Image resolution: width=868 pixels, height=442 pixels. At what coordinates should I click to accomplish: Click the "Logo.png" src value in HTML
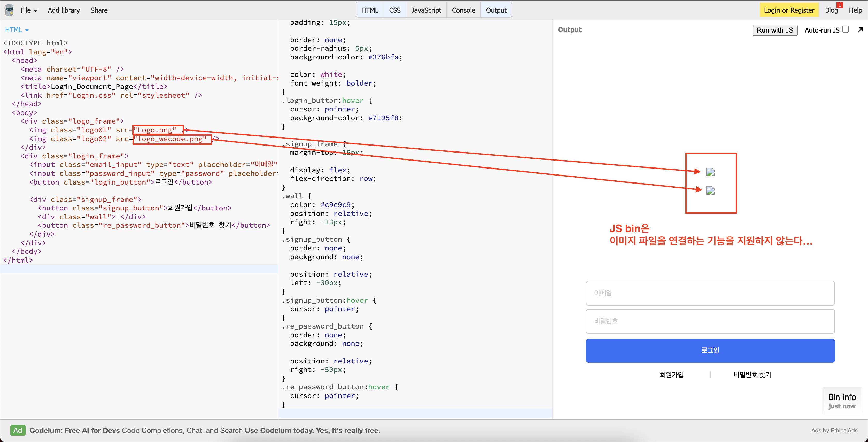point(155,130)
